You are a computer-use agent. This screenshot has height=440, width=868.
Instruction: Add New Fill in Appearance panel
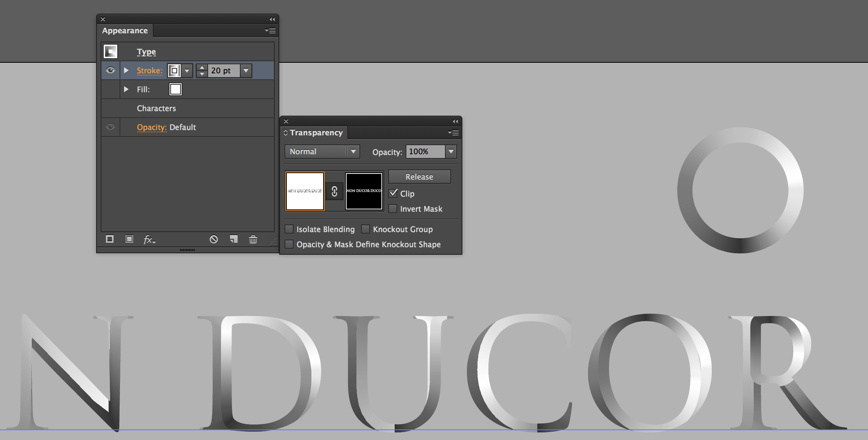(129, 239)
